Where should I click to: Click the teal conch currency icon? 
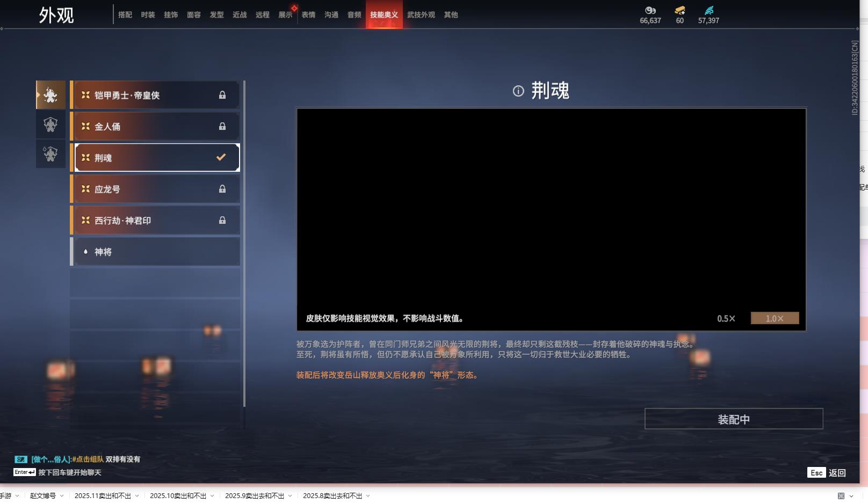[709, 10]
